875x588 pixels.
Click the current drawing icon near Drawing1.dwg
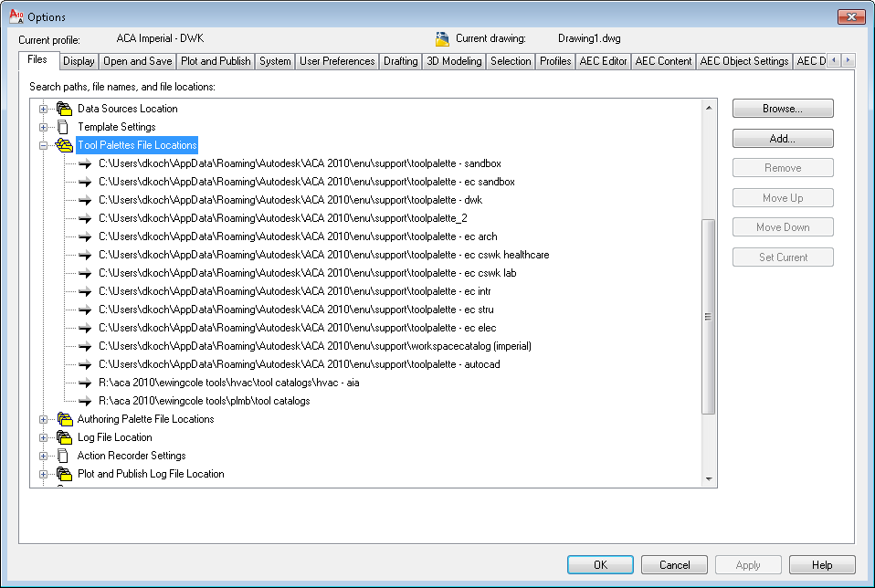444,38
